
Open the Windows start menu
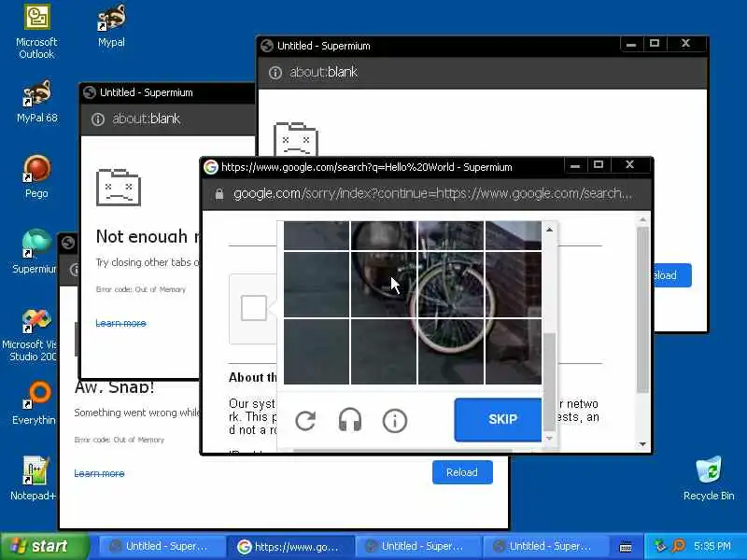(x=44, y=546)
